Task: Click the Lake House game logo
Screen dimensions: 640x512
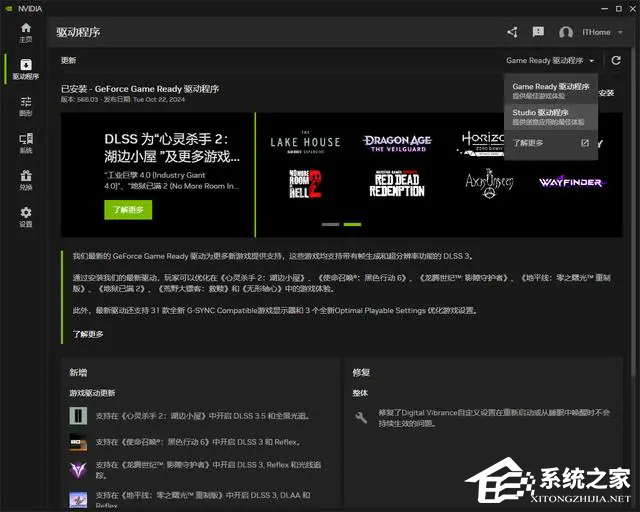Action: point(305,142)
